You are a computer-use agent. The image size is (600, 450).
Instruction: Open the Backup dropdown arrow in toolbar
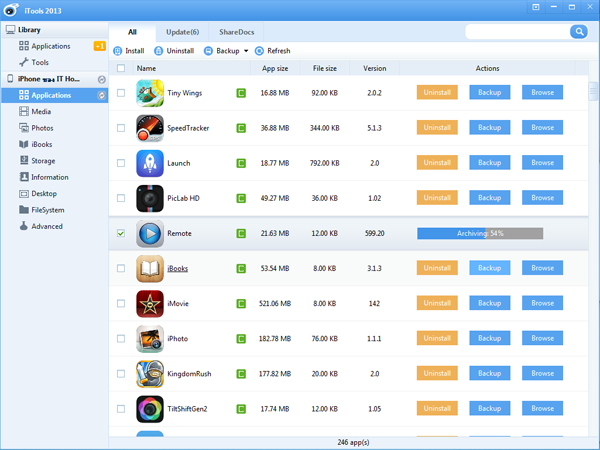coord(246,51)
